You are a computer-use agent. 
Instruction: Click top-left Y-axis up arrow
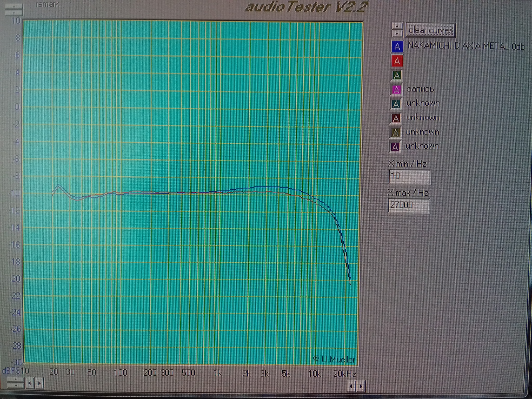click(14, 6)
